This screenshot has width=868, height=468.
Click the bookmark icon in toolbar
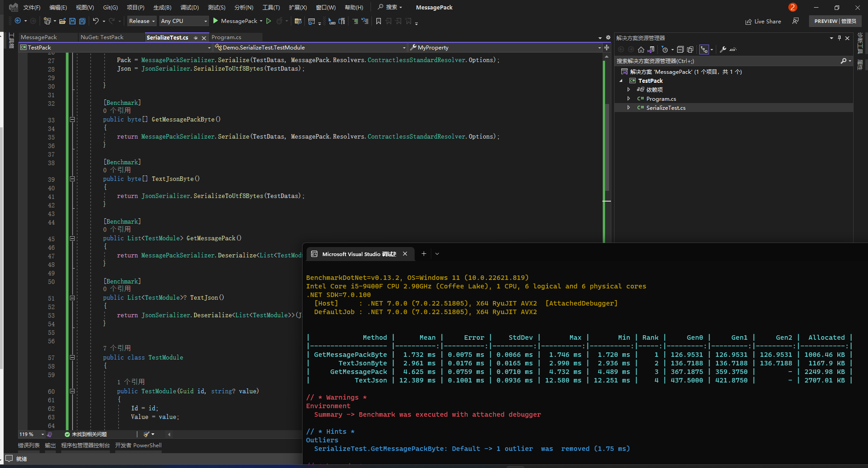coord(379,21)
